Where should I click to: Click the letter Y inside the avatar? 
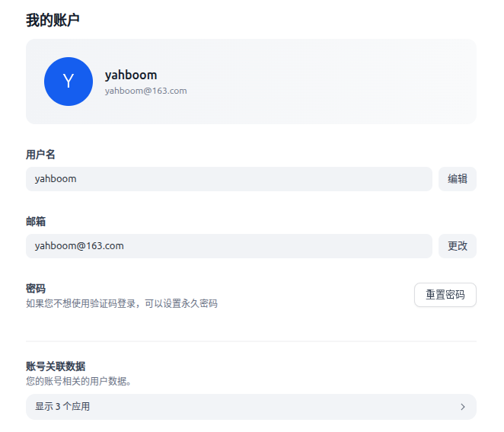click(69, 81)
